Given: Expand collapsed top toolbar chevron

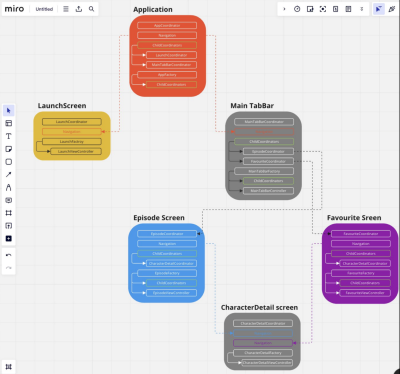Looking at the screenshot, I should [x=284, y=9].
